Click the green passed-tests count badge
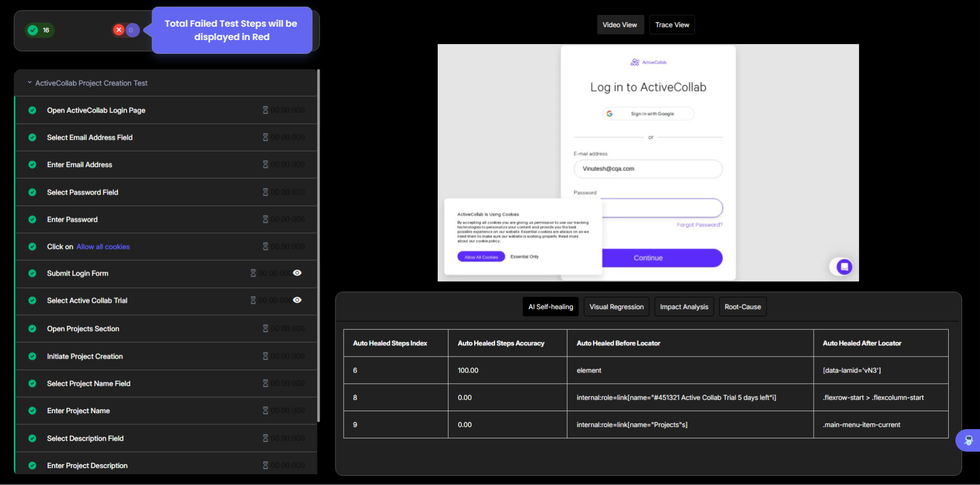 40,30
